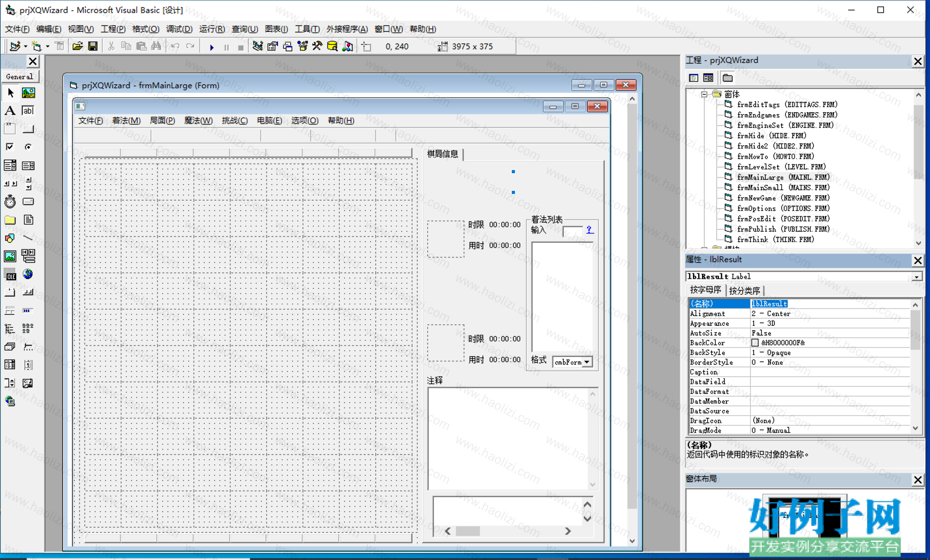Click View Code in the project panel
Image resolution: width=930 pixels, height=560 pixels.
[694, 78]
